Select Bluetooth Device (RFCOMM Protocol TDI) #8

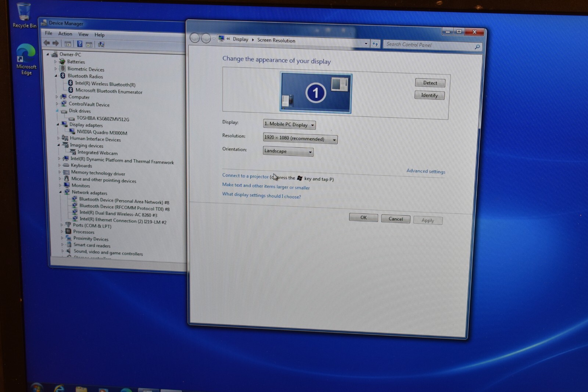coord(125,208)
